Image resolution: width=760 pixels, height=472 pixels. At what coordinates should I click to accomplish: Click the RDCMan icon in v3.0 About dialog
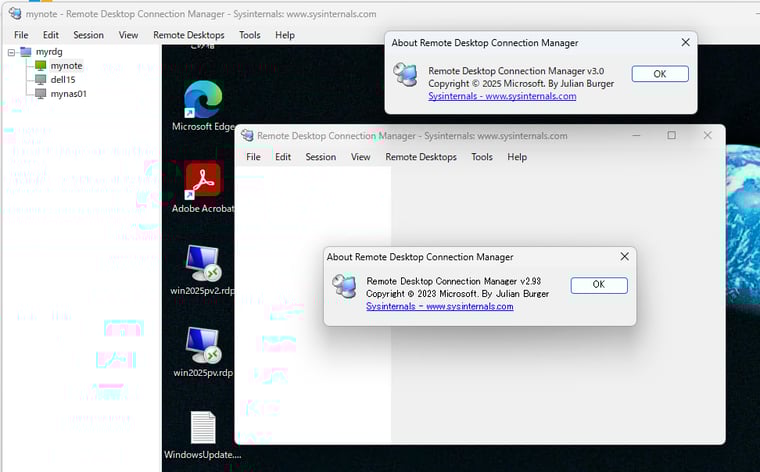405,74
